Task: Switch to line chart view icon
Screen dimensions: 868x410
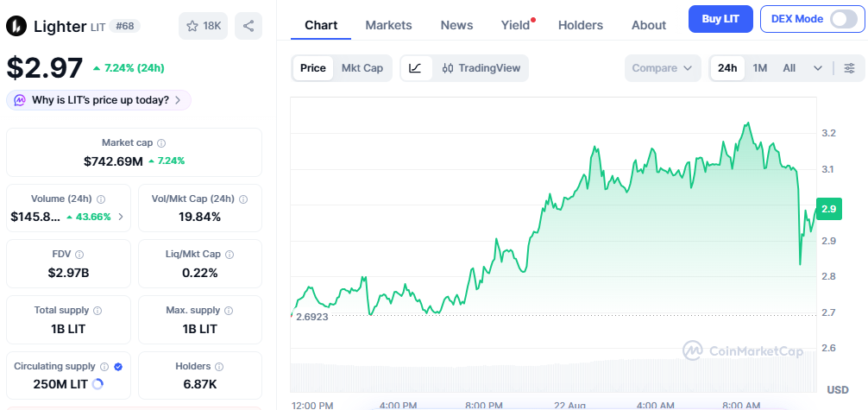Action: coord(416,68)
